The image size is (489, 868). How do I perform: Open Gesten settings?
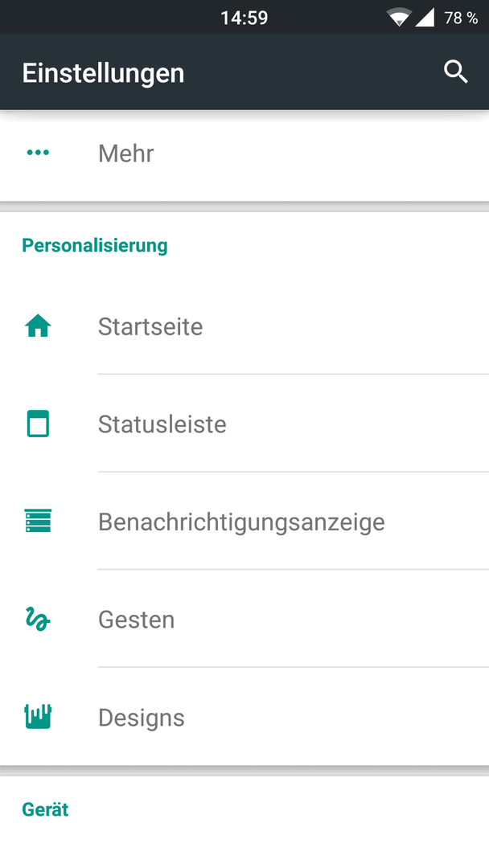(244, 619)
